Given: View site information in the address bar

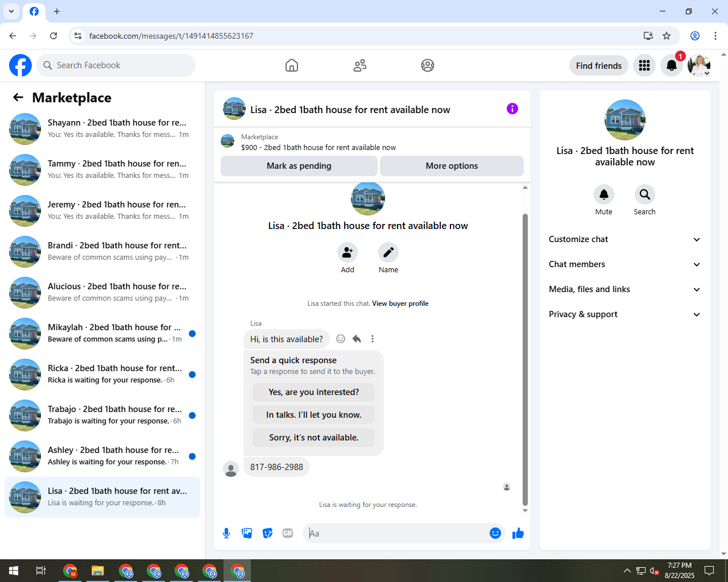Looking at the screenshot, I should pyautogui.click(x=78, y=36).
